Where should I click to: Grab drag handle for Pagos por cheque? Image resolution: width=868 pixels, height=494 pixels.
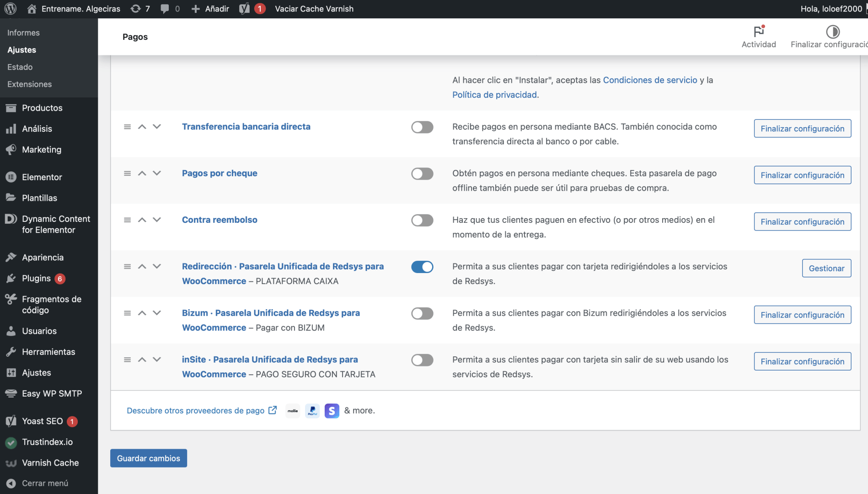(127, 173)
